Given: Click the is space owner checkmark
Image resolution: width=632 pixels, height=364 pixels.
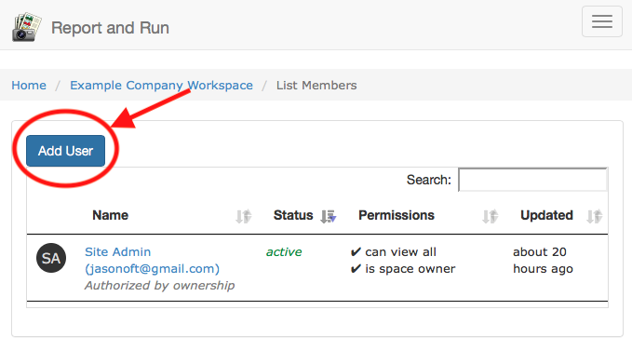Looking at the screenshot, I should pyautogui.click(x=356, y=269).
